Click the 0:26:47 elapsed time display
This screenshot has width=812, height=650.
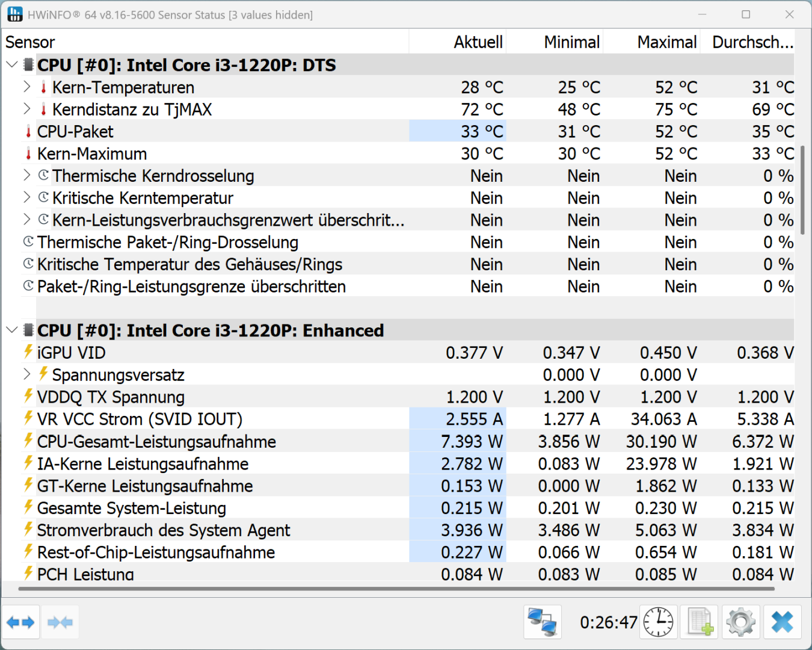(x=608, y=622)
